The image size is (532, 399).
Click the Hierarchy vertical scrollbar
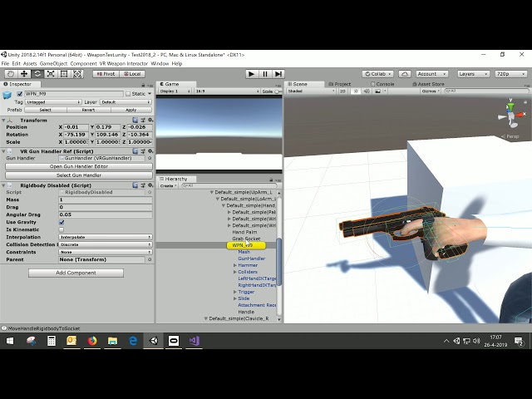pos(279,261)
